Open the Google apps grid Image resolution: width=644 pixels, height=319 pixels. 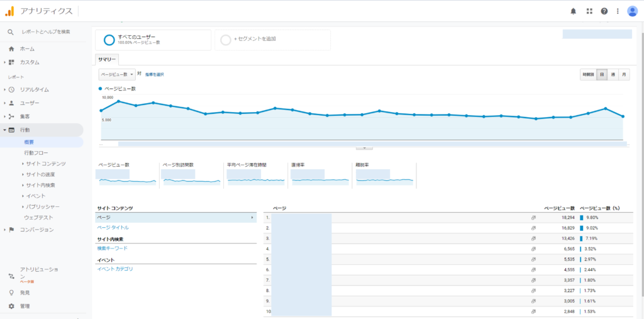589,11
